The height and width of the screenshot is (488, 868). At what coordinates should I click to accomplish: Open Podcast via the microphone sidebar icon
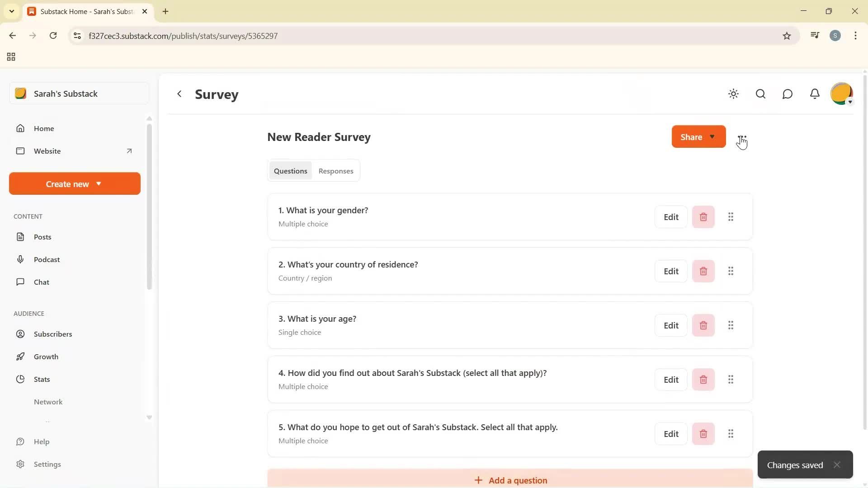pyautogui.click(x=21, y=259)
